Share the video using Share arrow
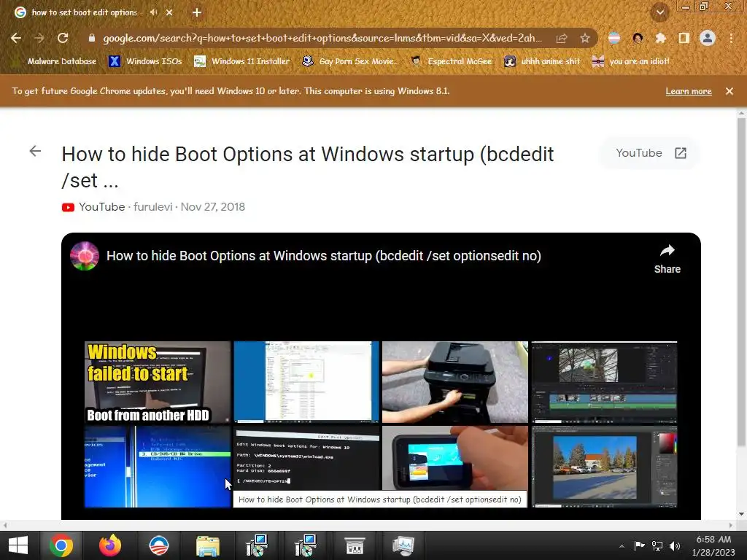The image size is (747, 560). [x=667, y=259]
